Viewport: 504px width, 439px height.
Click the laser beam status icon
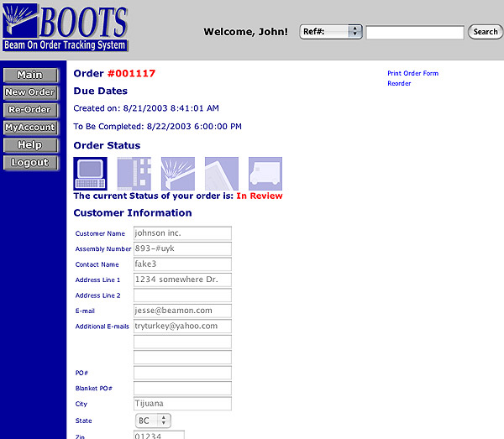tap(178, 174)
